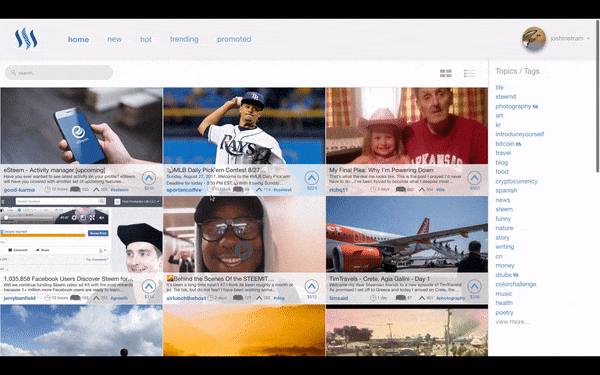This screenshot has width=600, height=375.
Task: Select the colorchallenge tag
Action: (x=515, y=284)
